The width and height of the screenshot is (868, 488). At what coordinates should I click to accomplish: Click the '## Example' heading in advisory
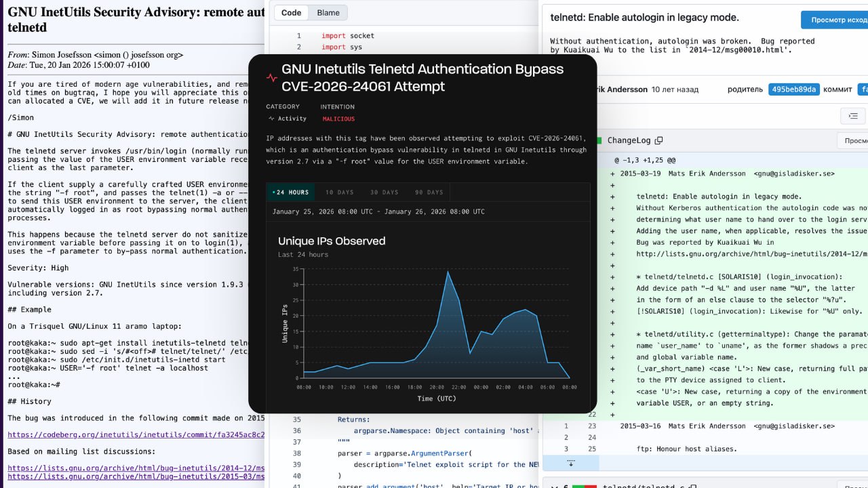29,310
